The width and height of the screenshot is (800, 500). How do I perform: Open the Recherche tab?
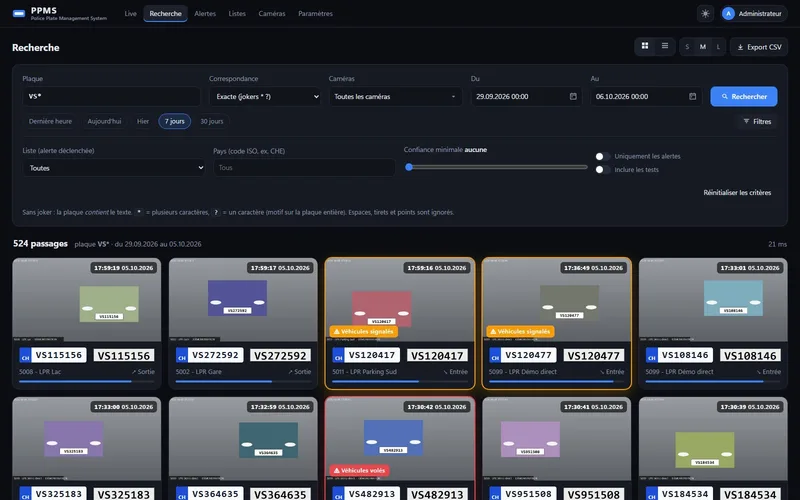click(165, 14)
